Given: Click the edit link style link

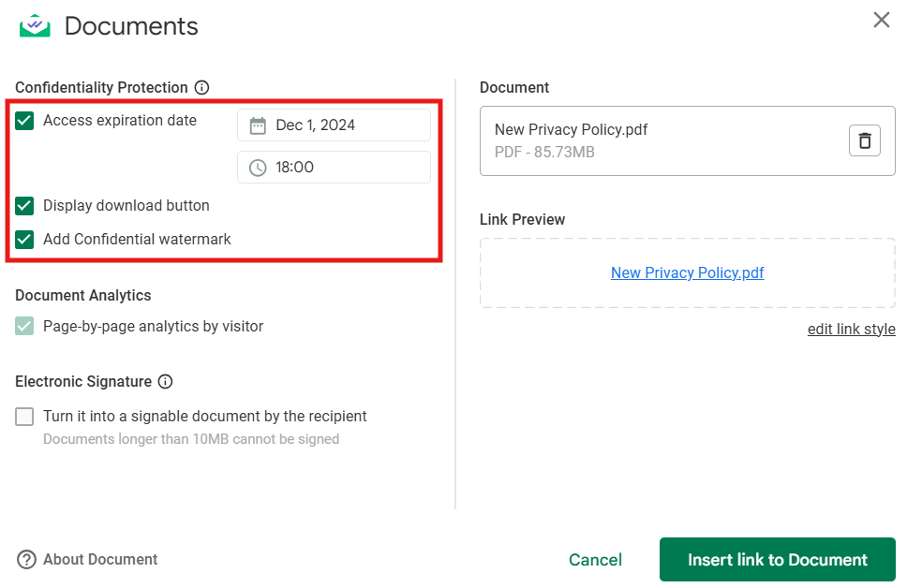Looking at the screenshot, I should (851, 329).
